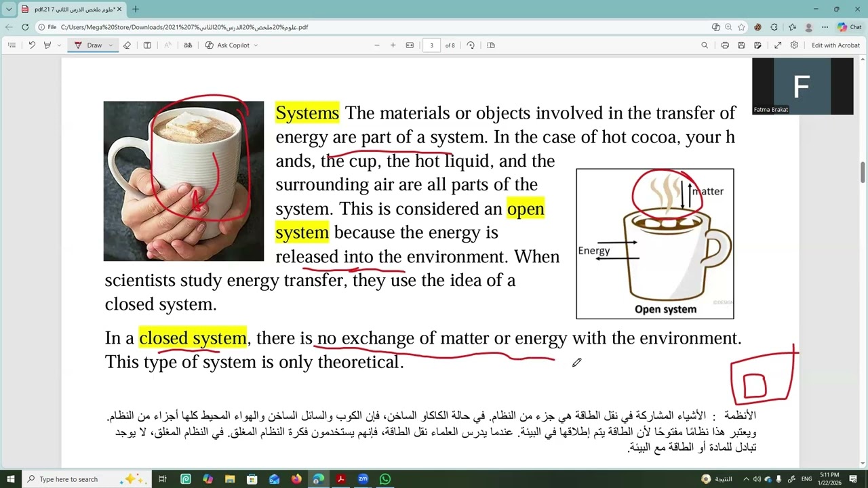
Task: Open WhatsApp from taskbar
Action: click(x=385, y=479)
